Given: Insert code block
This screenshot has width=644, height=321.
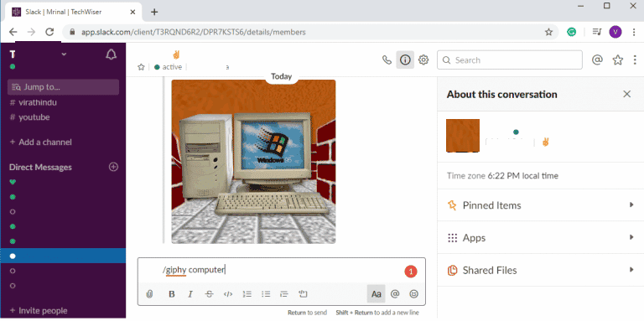Looking at the screenshot, I should pos(303,294).
